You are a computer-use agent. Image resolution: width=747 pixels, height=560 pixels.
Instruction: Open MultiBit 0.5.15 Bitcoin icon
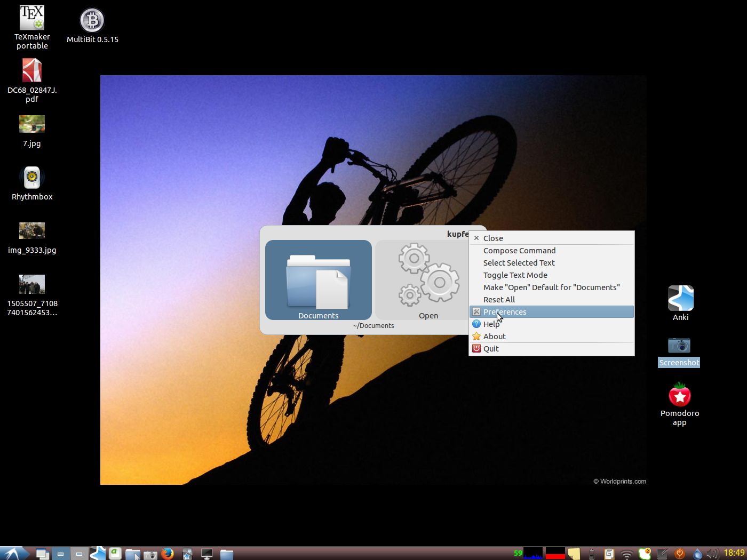(x=92, y=20)
